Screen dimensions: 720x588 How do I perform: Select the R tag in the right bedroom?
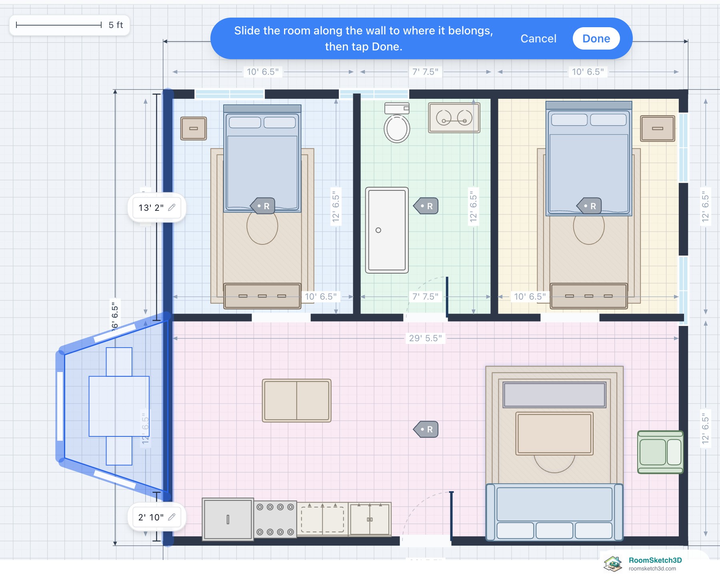589,206
